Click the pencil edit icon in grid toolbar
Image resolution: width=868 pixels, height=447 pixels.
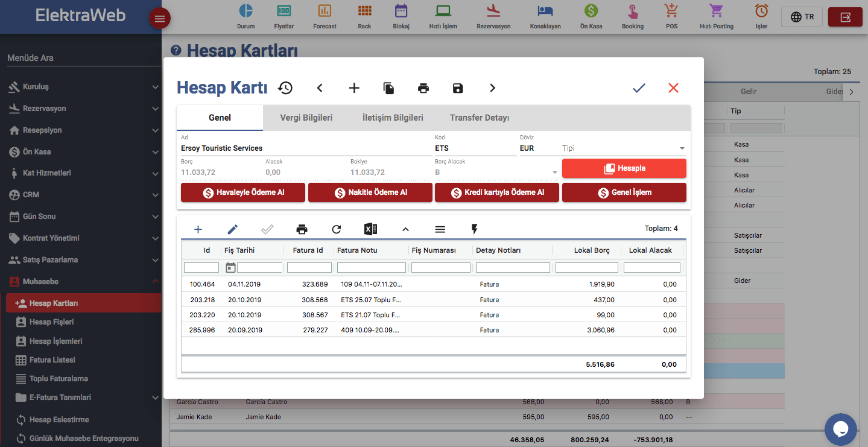click(x=233, y=229)
